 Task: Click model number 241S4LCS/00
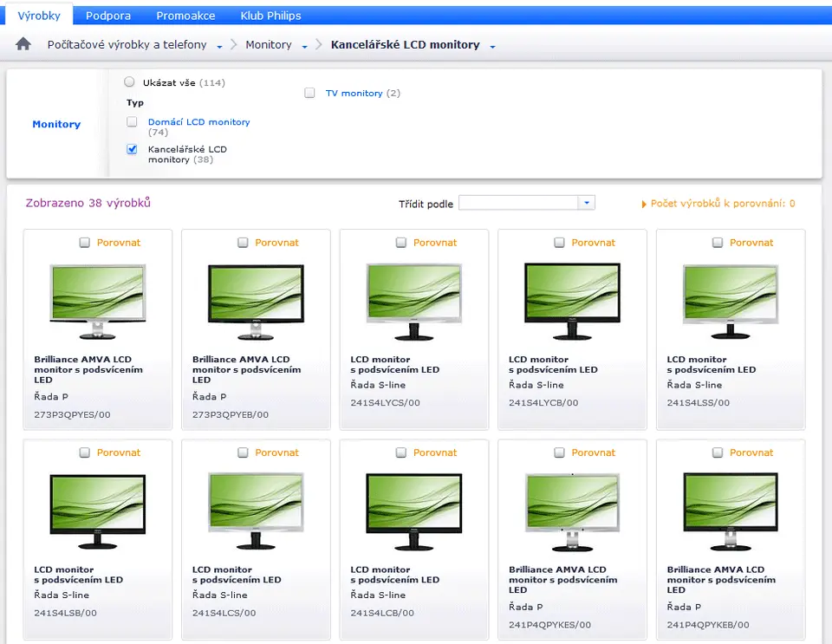(x=224, y=613)
